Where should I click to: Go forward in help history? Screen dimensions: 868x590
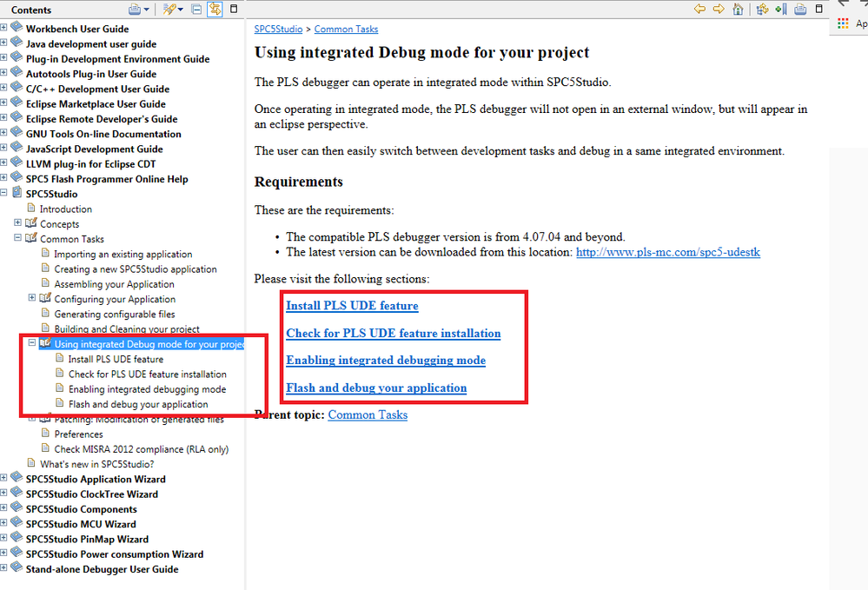(719, 9)
